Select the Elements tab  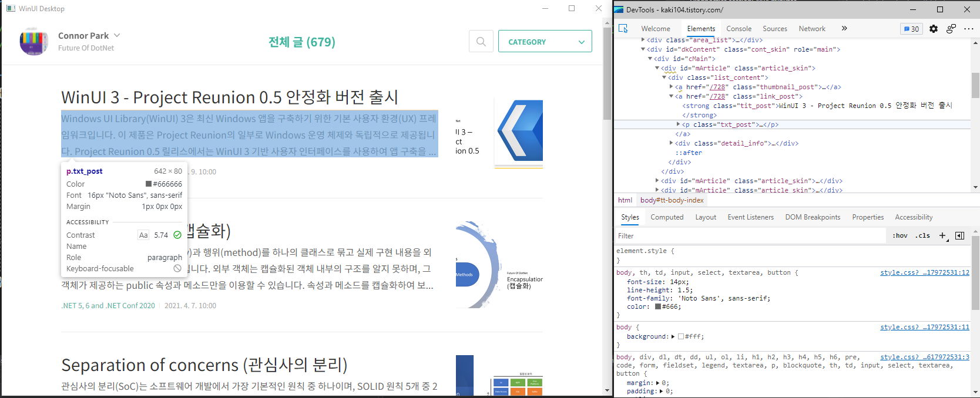coord(701,28)
